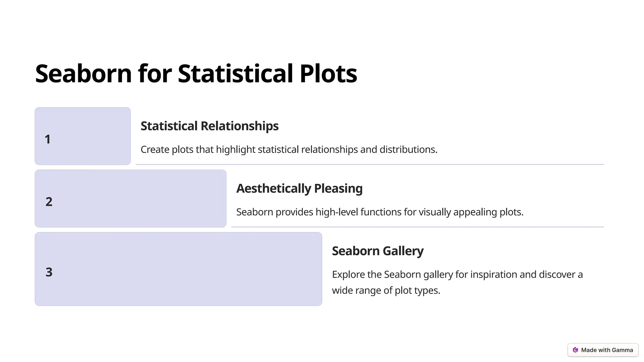
Task: Select the "Seaborn Gallery" heading
Action: (x=377, y=251)
